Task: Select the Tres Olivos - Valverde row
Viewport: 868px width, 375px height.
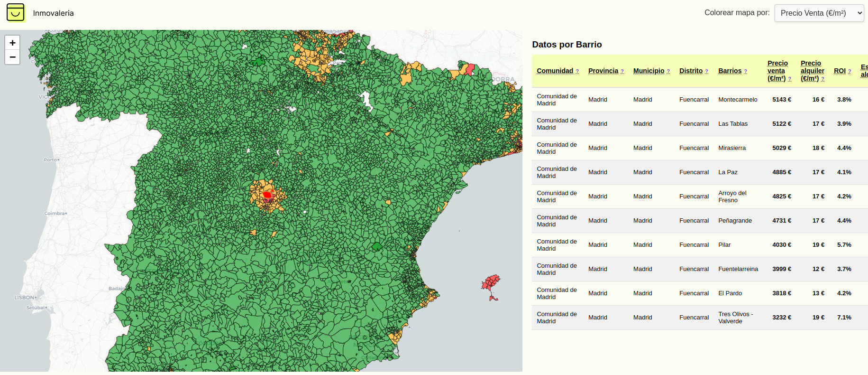Action: click(735, 318)
